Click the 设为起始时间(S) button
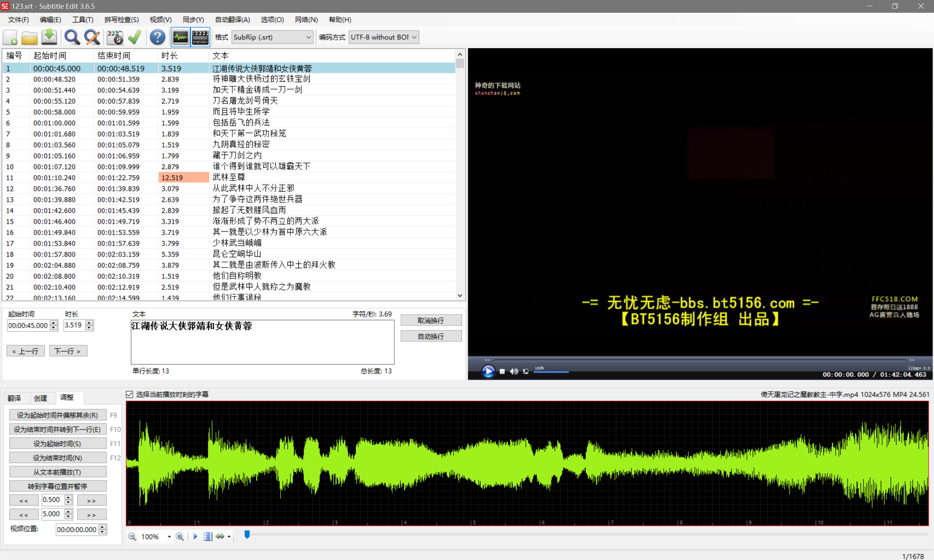Screen dimensions: 934x560 (57, 443)
